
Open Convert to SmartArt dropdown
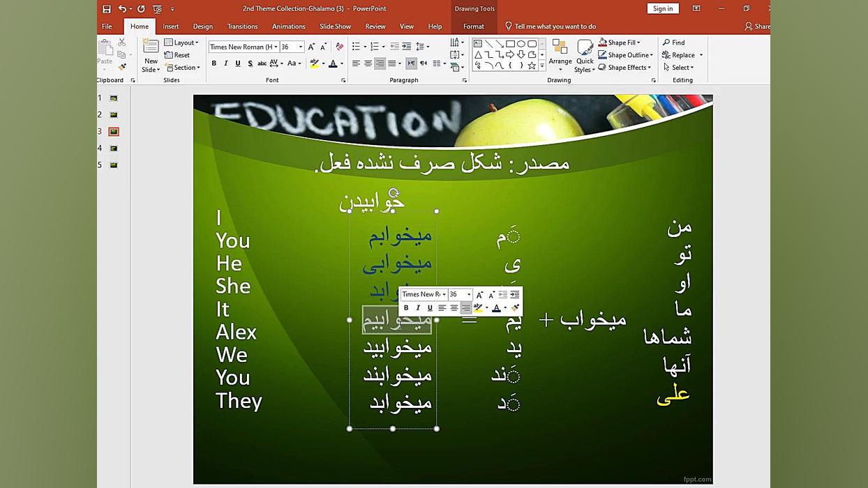pos(457,67)
